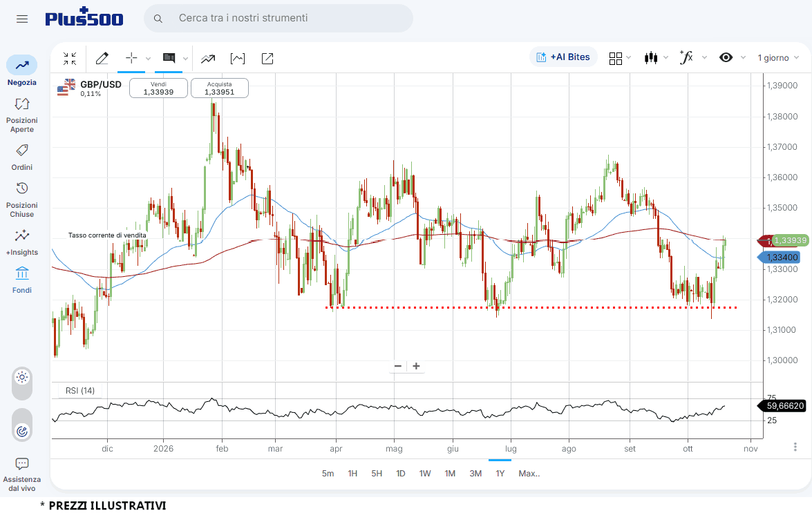
Task: Focus the 'Cerca tra i nostri strumenti' search field
Action: 278,18
